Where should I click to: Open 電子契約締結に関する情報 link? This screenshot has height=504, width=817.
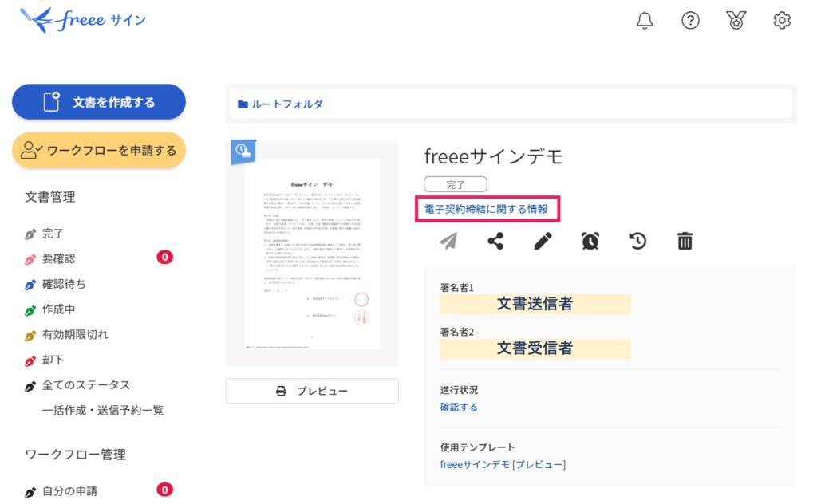click(486, 209)
